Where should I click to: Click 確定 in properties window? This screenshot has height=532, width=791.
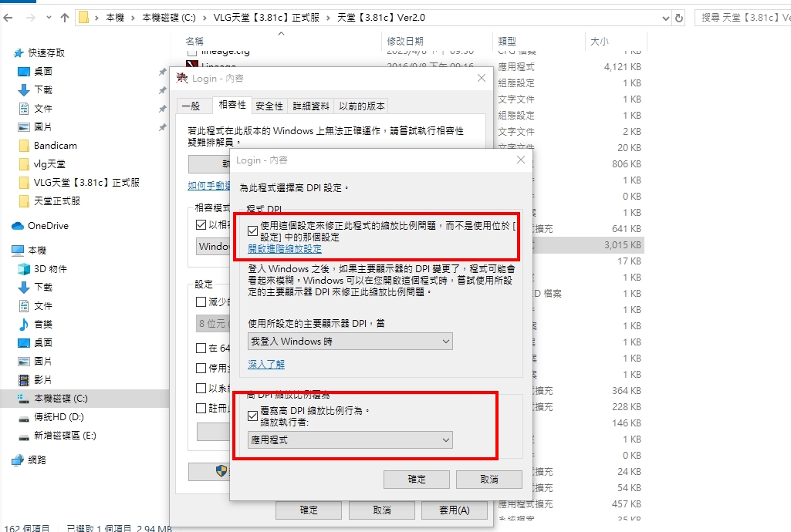(309, 510)
